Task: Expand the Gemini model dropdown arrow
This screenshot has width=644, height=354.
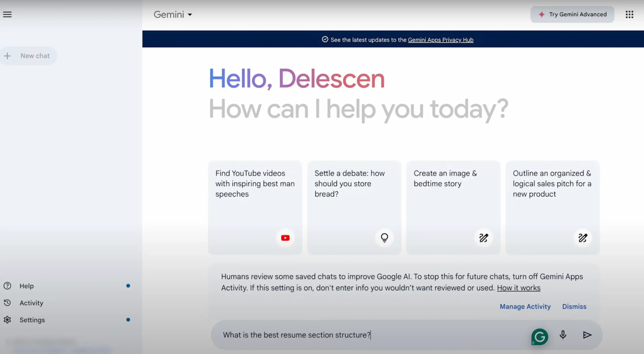Action: click(x=190, y=15)
